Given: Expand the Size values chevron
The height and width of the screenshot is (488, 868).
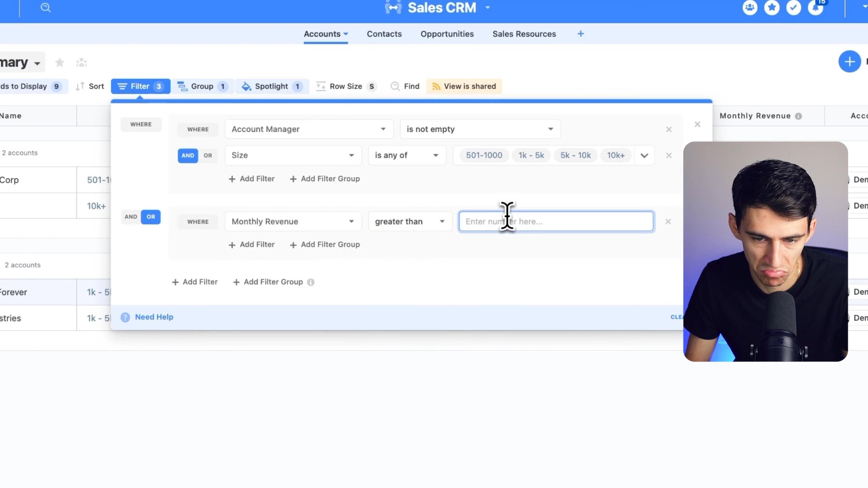Looking at the screenshot, I should 644,155.
